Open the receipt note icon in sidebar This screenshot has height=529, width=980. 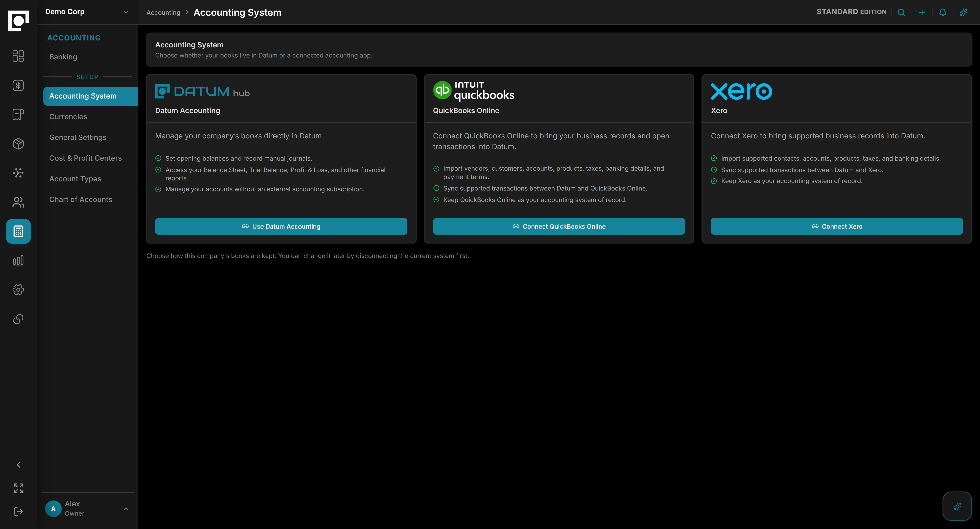coord(18,114)
